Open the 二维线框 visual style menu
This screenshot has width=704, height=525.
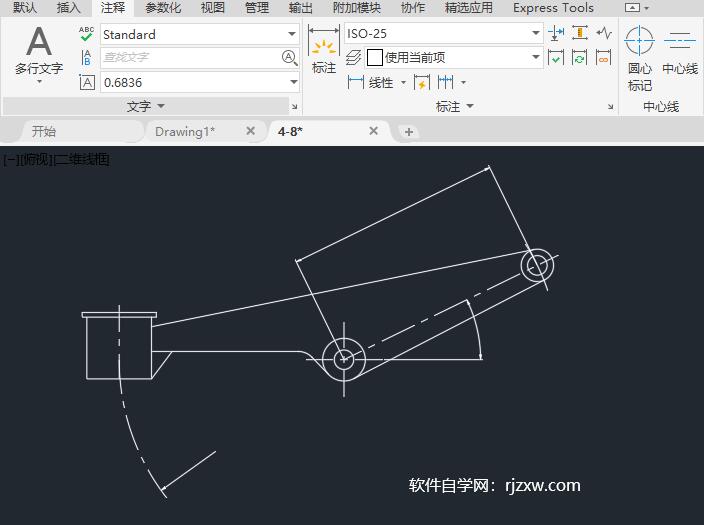82,159
